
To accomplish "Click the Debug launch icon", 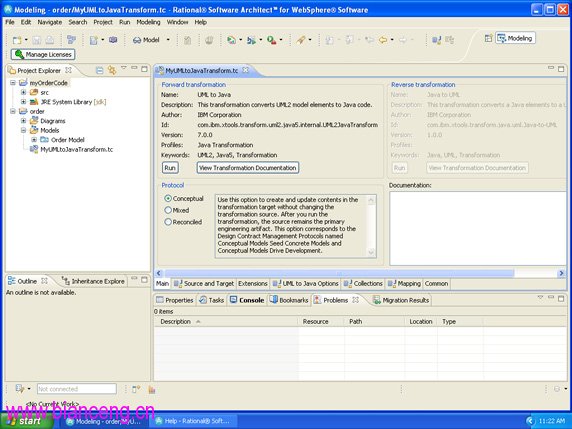I will (251, 40).
